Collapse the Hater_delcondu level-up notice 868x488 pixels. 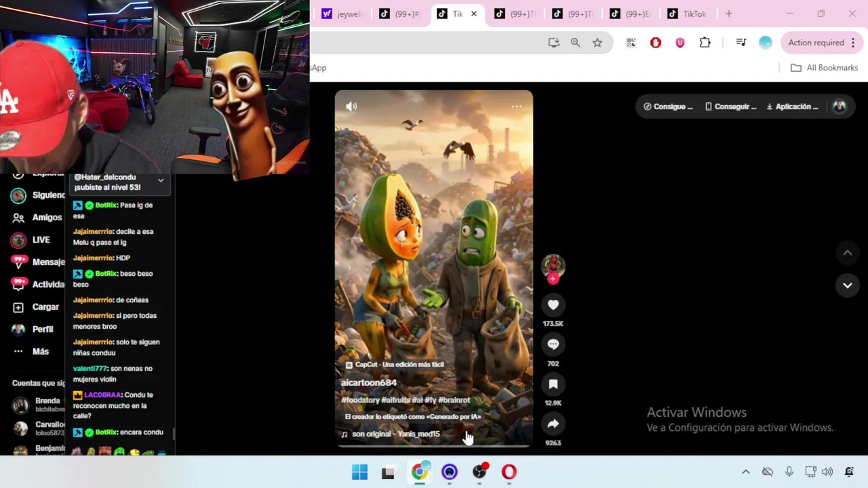[x=161, y=180]
